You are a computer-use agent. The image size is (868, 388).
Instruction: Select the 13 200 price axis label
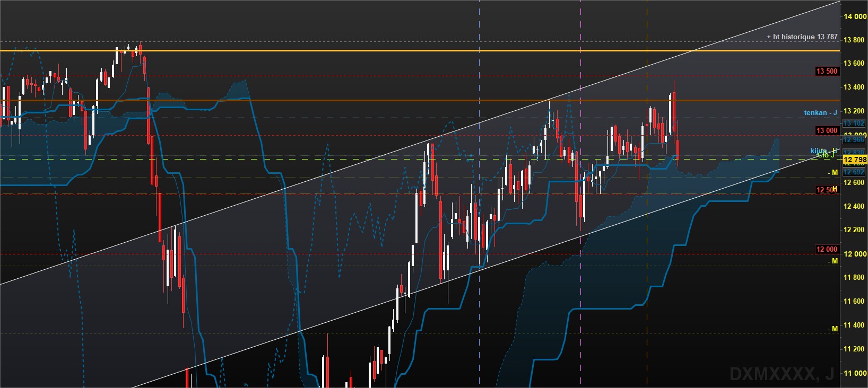click(854, 111)
